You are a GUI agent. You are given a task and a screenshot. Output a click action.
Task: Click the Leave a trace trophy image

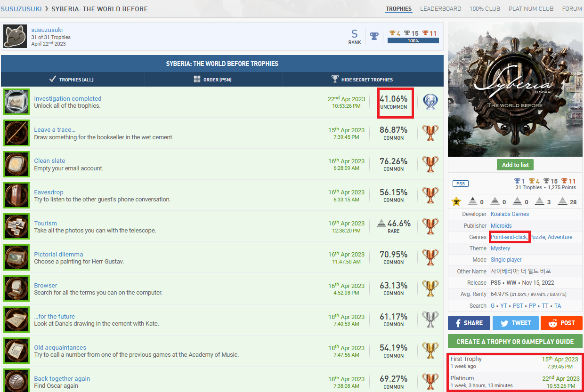pos(16,133)
